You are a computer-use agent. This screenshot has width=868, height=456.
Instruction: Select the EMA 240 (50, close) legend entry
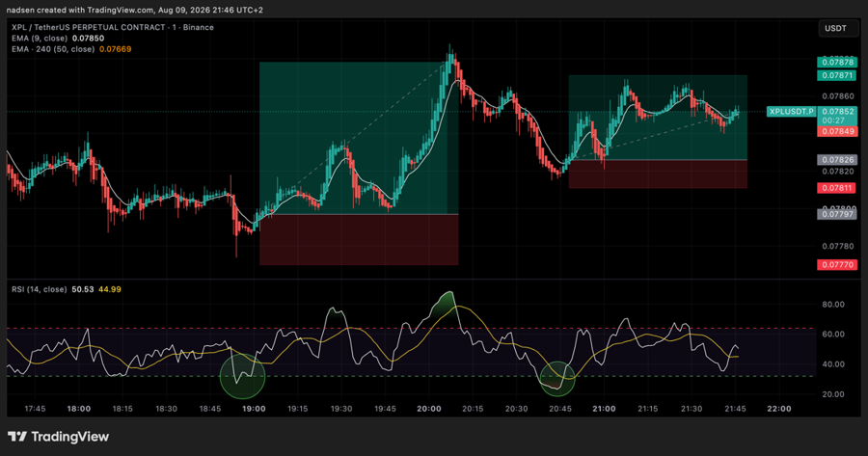coord(53,49)
